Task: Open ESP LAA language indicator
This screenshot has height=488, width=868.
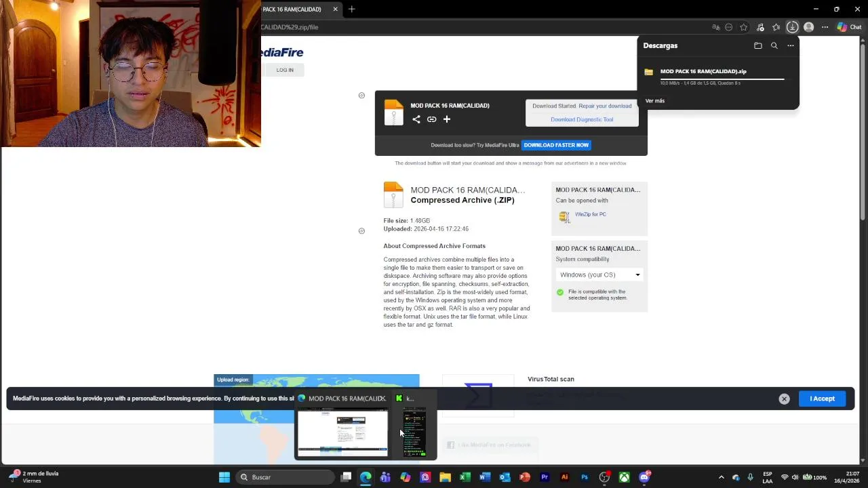Action: pos(767,477)
